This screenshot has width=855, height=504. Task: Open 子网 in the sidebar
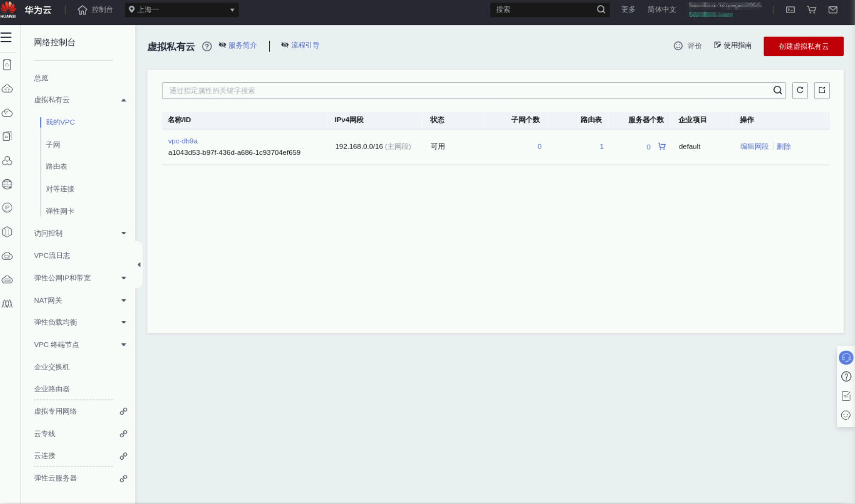click(x=53, y=145)
